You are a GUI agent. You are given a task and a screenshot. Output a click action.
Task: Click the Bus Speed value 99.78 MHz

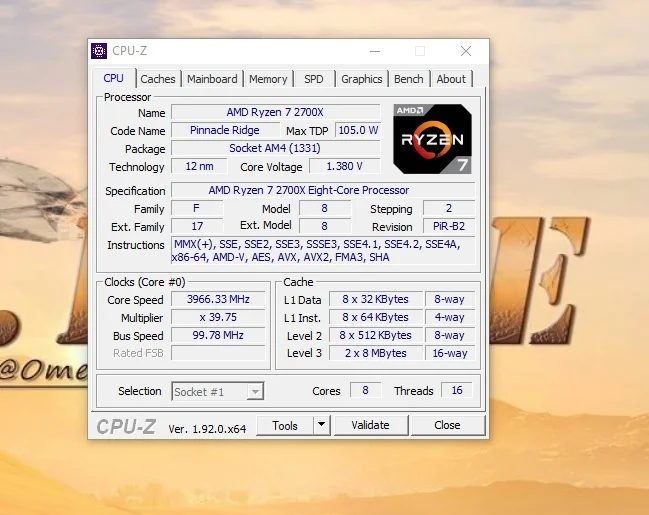click(x=218, y=335)
